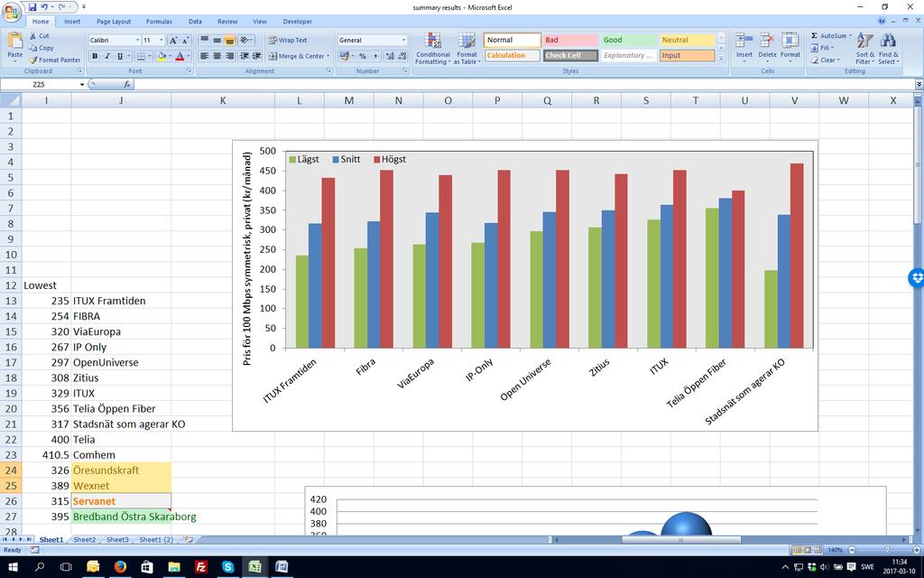
Task: Adjust the zoom slider in status bar
Action: (887, 550)
